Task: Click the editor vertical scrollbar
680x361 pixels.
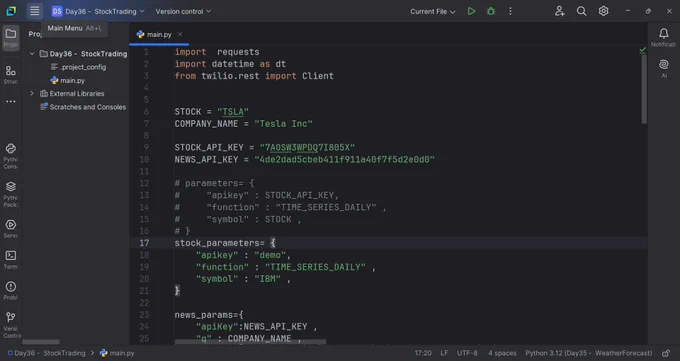Action: pos(644,89)
